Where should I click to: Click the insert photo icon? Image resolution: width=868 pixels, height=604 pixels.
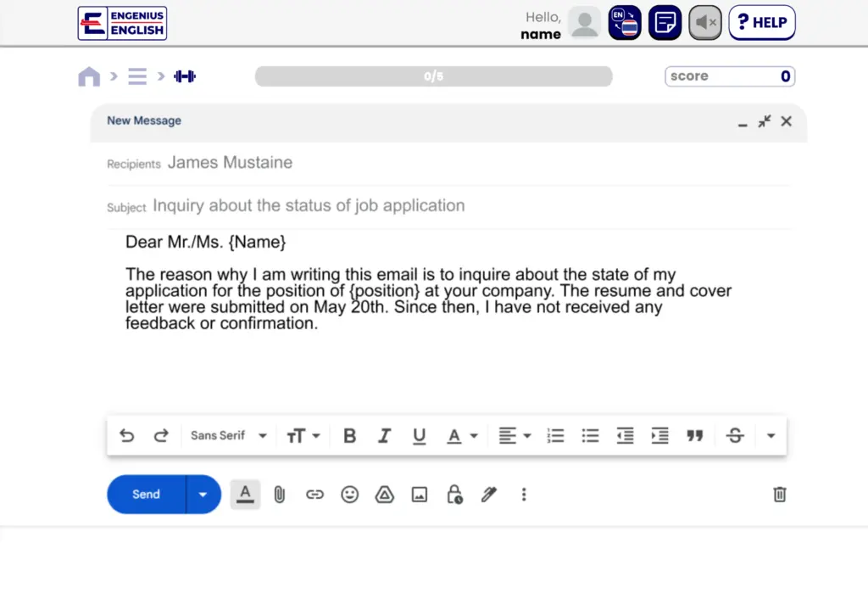point(420,495)
